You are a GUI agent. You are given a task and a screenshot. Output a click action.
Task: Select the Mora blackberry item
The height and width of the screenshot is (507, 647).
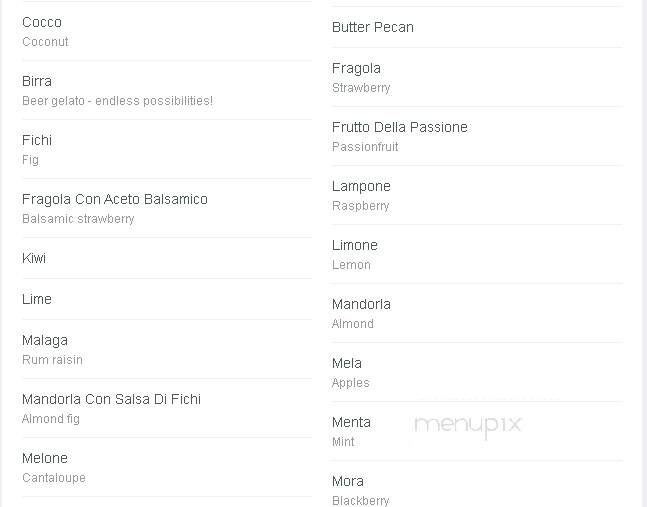click(x=477, y=485)
